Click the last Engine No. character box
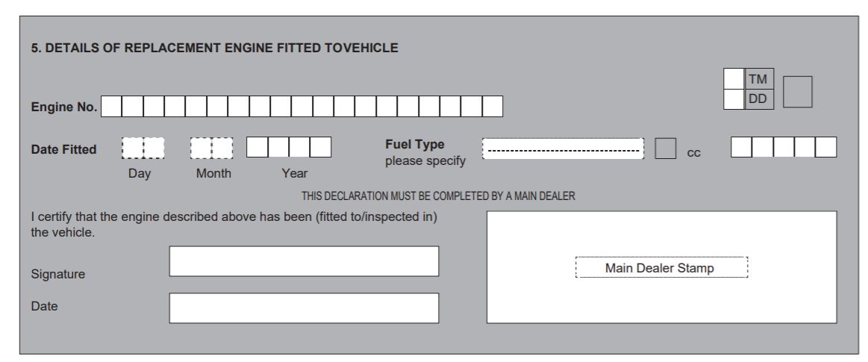 click(x=493, y=107)
